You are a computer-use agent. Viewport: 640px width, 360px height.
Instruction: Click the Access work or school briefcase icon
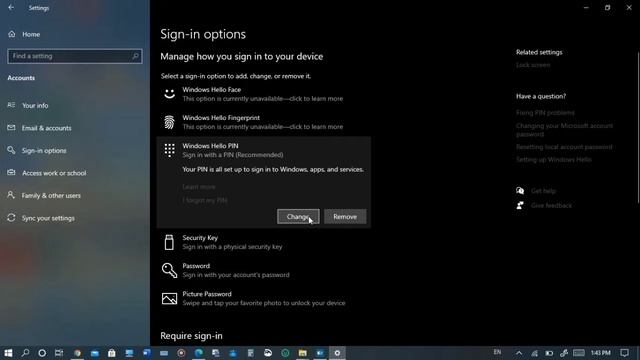11,173
